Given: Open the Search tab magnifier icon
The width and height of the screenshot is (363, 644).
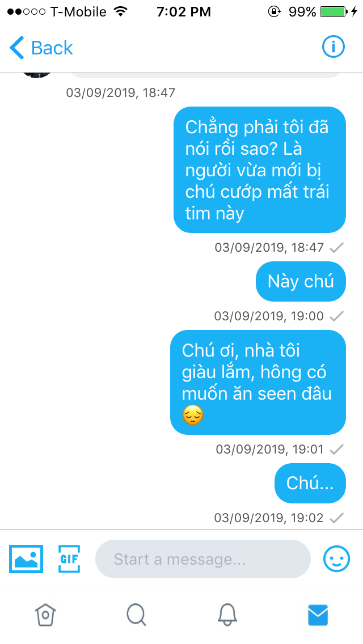Looking at the screenshot, I should tap(136, 615).
